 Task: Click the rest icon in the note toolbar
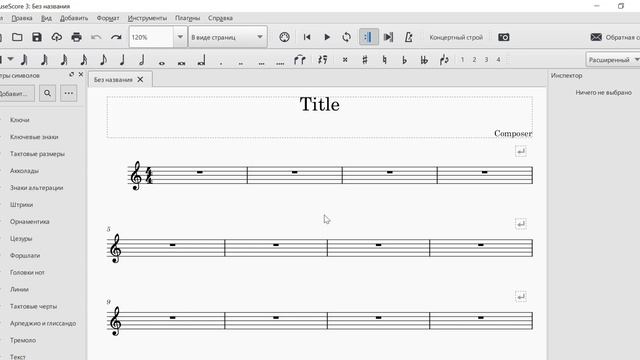322,60
